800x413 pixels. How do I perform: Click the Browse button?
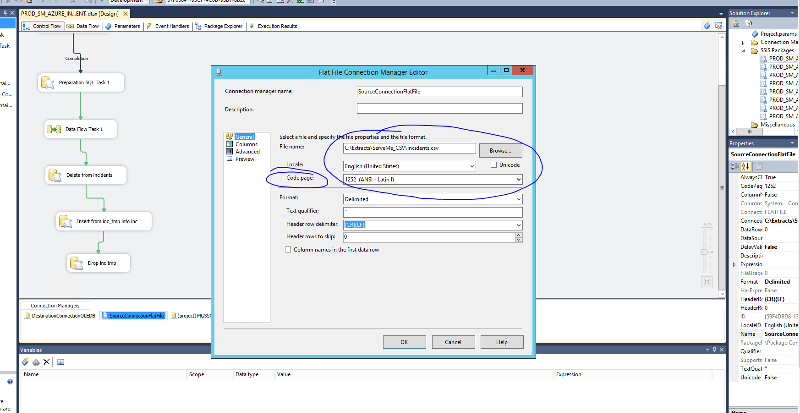[x=499, y=149]
